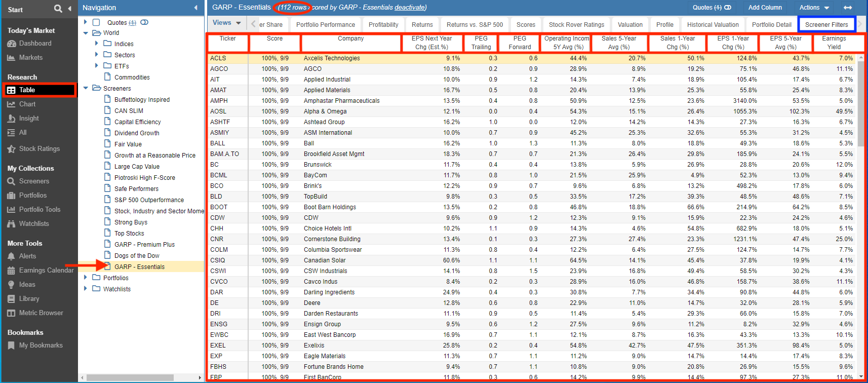
Task: Click Quotes (4) in the header
Action: pos(707,8)
